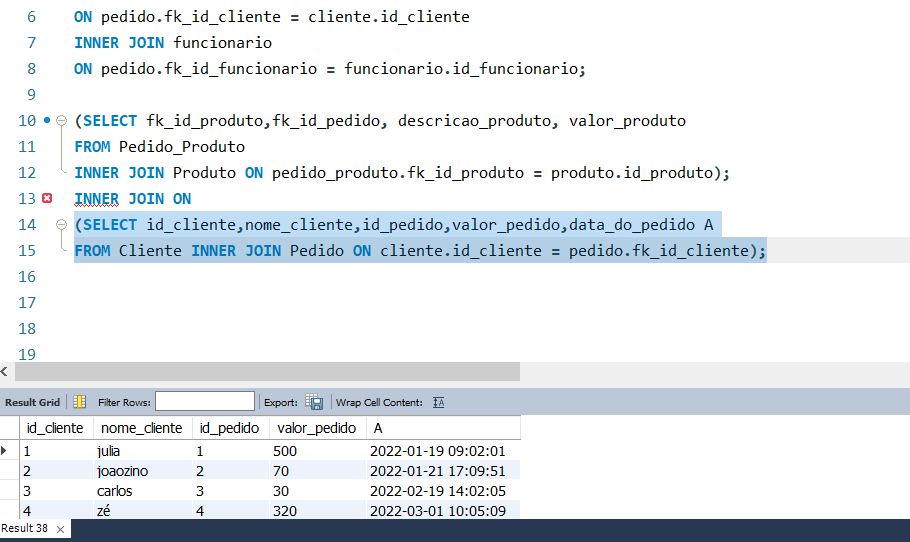Sort by valor_pedido column header

[317, 428]
